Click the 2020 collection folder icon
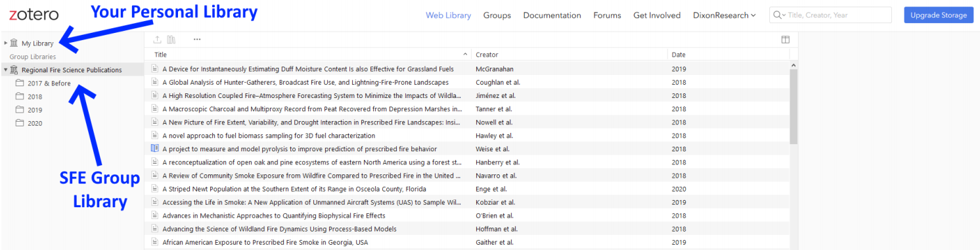This screenshot has width=980, height=250. [20, 123]
